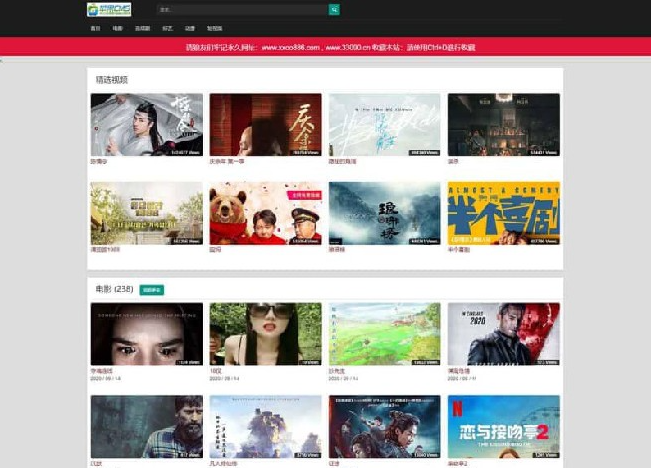Click the 凡人修仙传 title link
This screenshot has height=468, width=651.
(x=223, y=463)
